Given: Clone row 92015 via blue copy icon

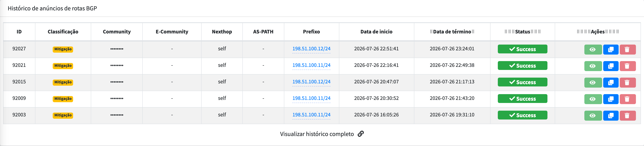Looking at the screenshot, I should click(x=611, y=82).
